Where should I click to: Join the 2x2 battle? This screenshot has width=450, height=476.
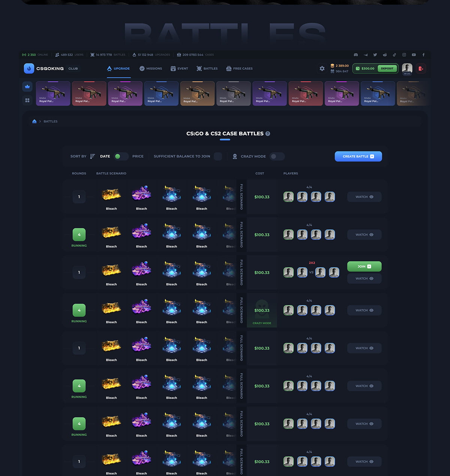[x=364, y=266]
